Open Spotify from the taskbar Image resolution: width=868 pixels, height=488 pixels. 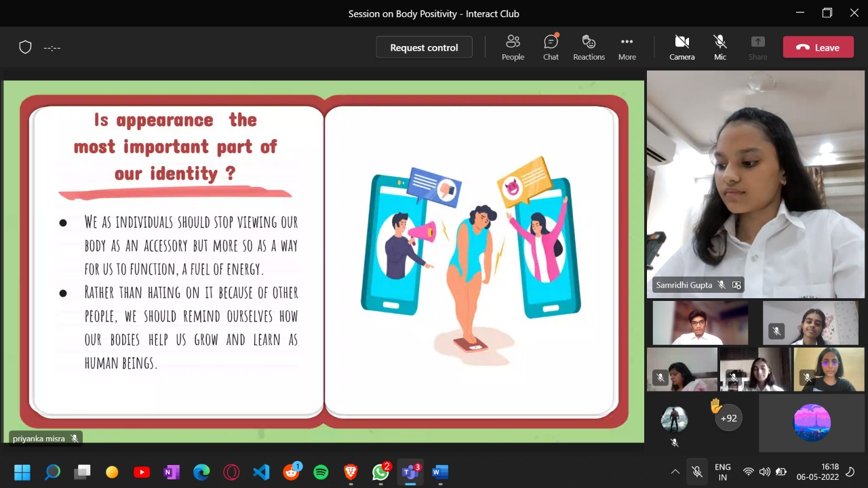(x=320, y=472)
